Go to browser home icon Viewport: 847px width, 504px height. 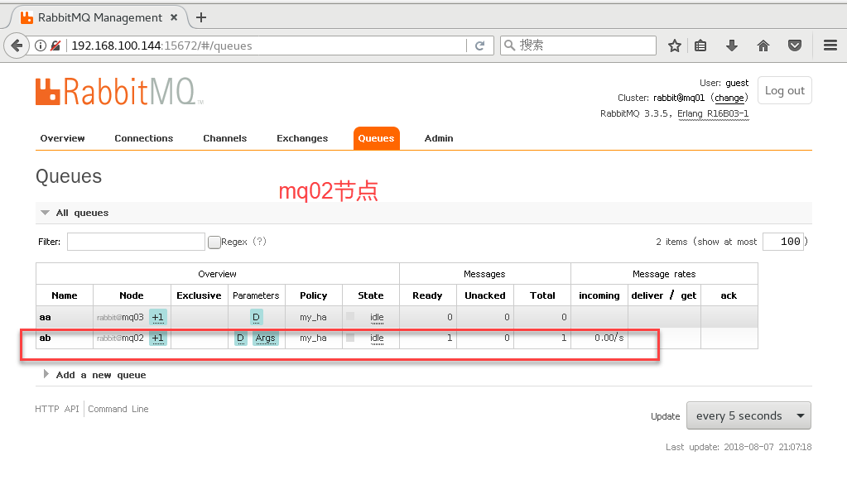pos(763,46)
